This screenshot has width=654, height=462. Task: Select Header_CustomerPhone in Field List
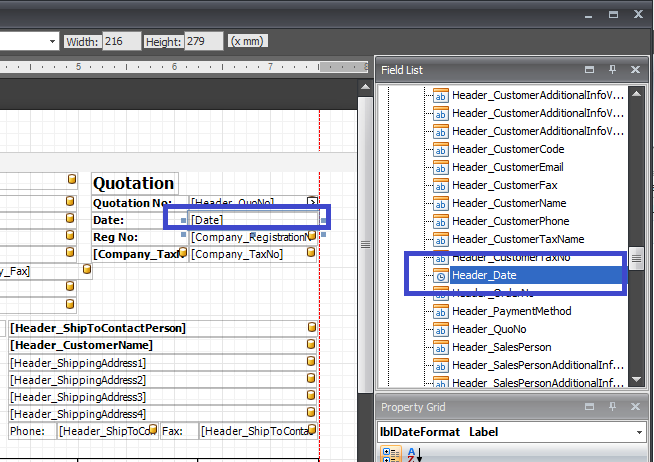click(x=511, y=221)
